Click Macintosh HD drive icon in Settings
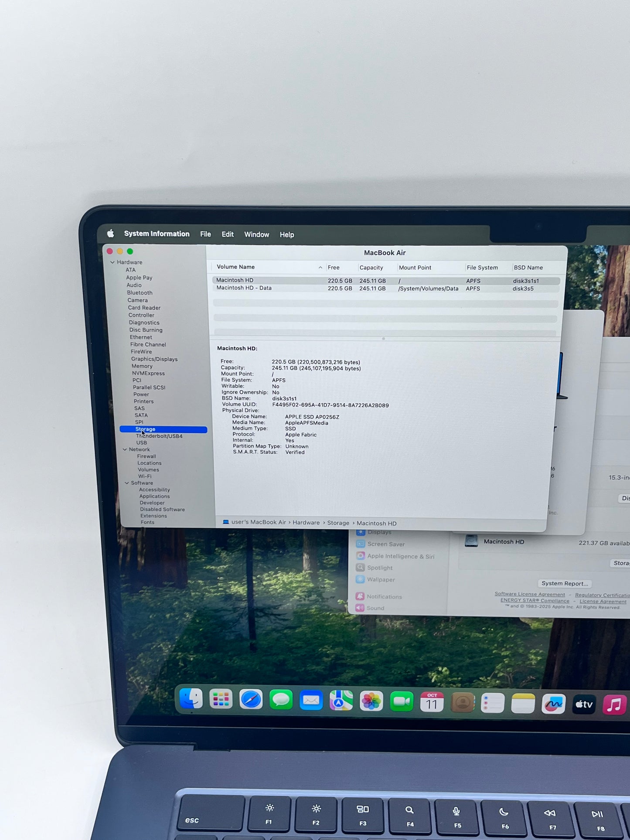Screen dimensions: 630x840 [471, 541]
